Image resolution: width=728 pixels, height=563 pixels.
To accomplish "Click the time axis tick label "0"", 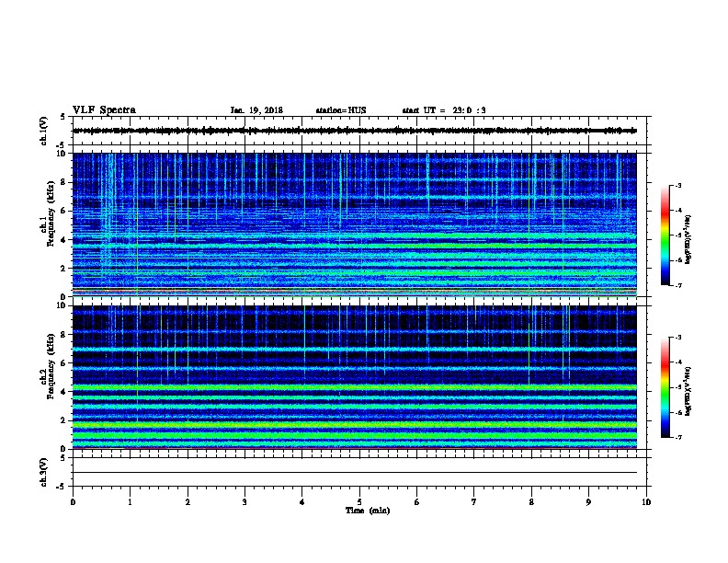I will click(73, 501).
